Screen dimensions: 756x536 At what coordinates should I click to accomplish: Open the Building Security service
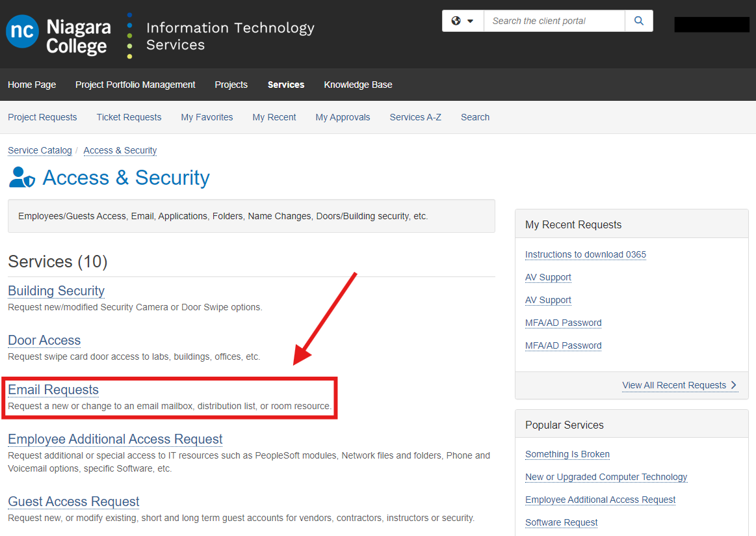56,291
